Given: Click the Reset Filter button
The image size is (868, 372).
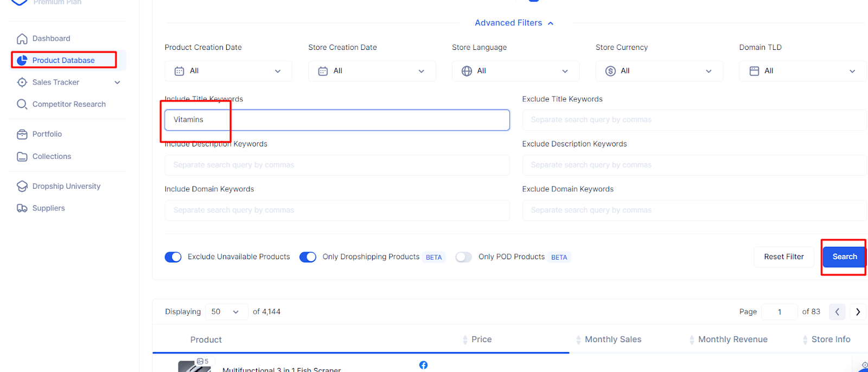Looking at the screenshot, I should pos(783,257).
